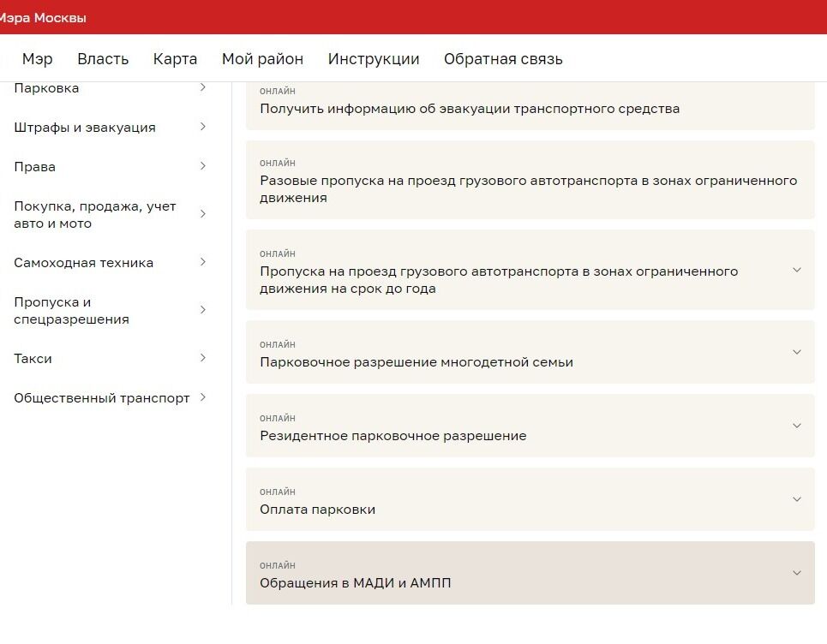This screenshot has width=827, height=644.
Task: Open the Права sidebar category
Action: pyautogui.click(x=35, y=167)
